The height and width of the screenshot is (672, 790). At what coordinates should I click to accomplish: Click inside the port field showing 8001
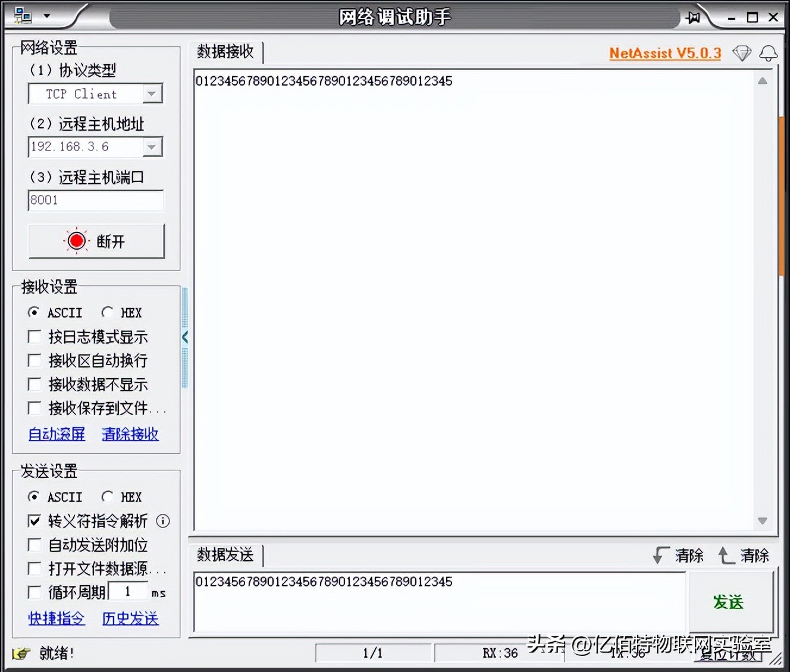point(95,200)
